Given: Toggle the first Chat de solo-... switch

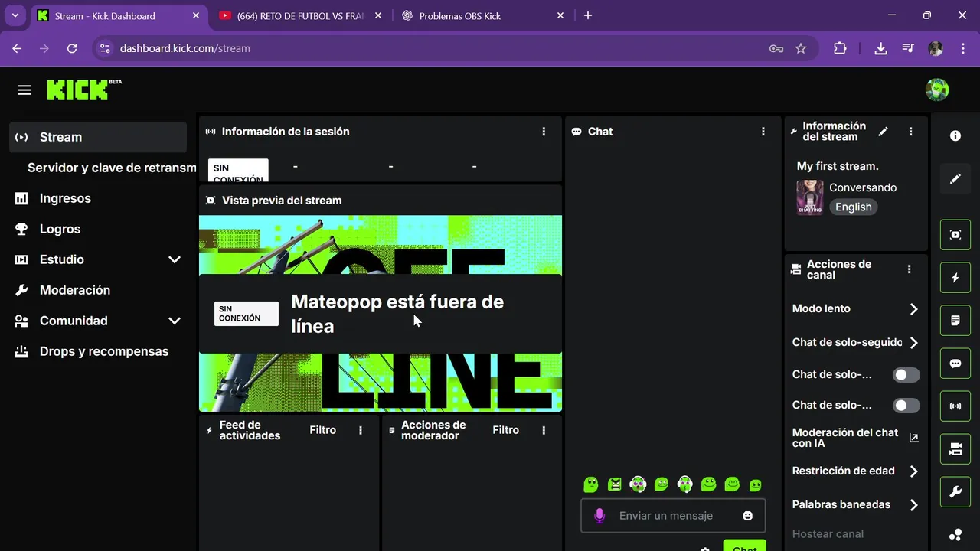Looking at the screenshot, I should (906, 375).
